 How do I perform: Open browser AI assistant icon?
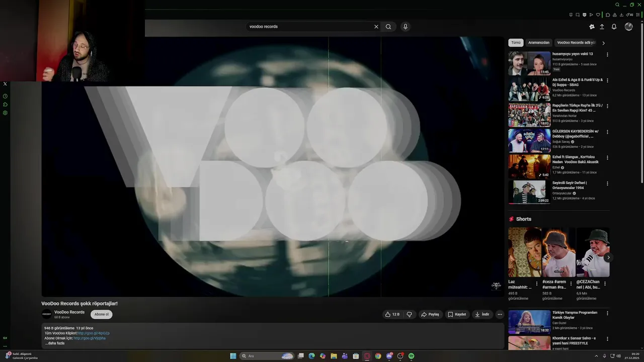click(629, 15)
